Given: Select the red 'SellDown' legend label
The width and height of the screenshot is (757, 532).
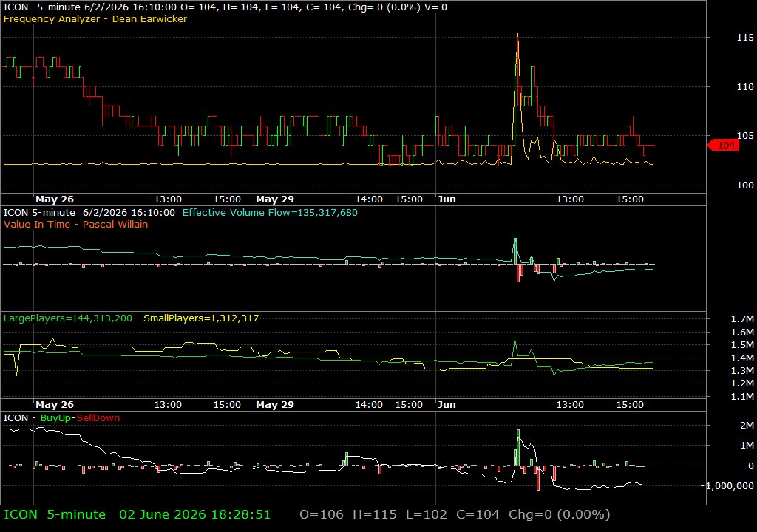Looking at the screenshot, I should tap(98, 417).
